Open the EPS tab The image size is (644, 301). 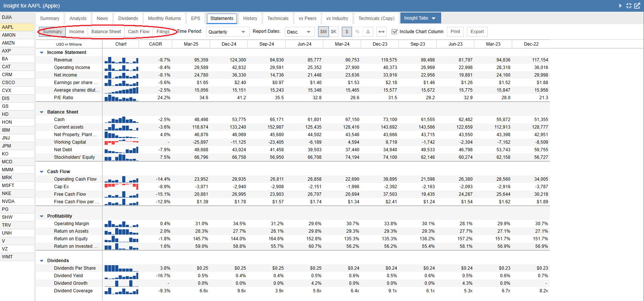click(x=196, y=18)
